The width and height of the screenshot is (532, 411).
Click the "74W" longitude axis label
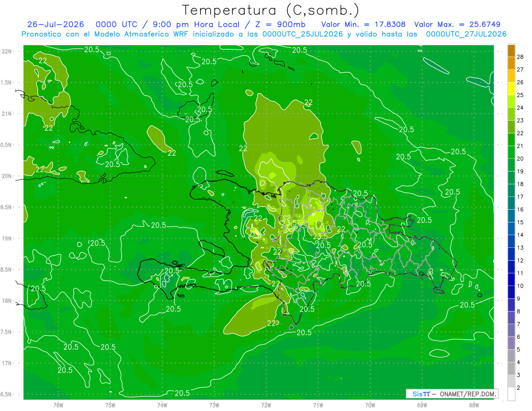pos(162,406)
